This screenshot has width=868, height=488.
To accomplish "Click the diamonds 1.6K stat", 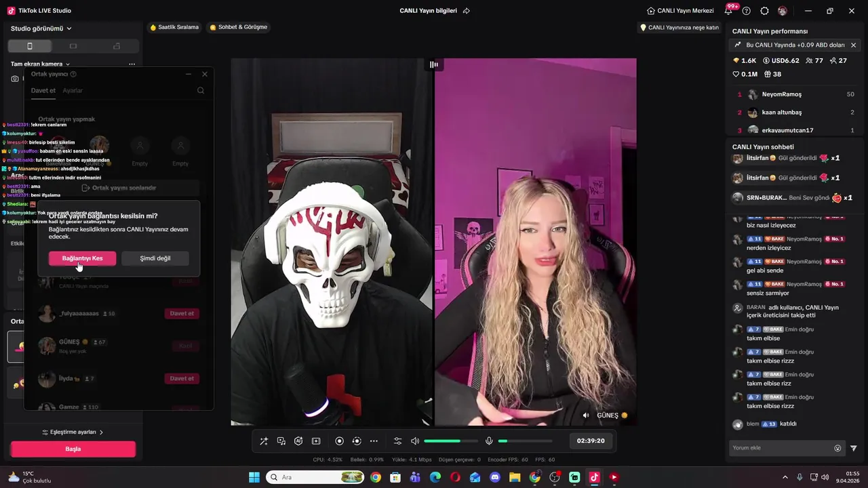I will [745, 60].
